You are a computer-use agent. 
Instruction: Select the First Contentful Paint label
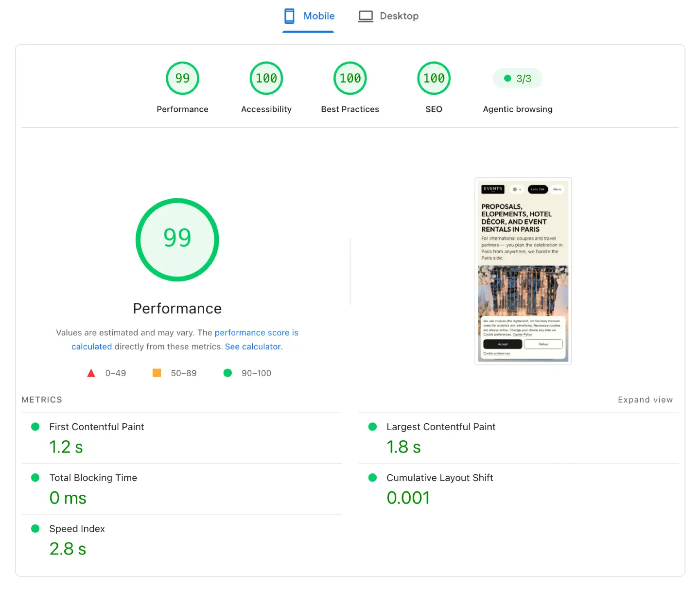[97, 427]
